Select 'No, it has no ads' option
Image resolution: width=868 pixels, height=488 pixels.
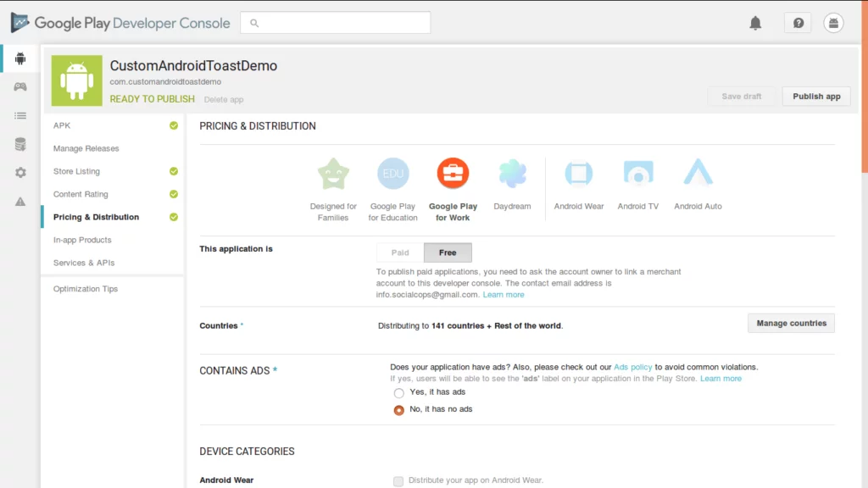click(x=398, y=409)
